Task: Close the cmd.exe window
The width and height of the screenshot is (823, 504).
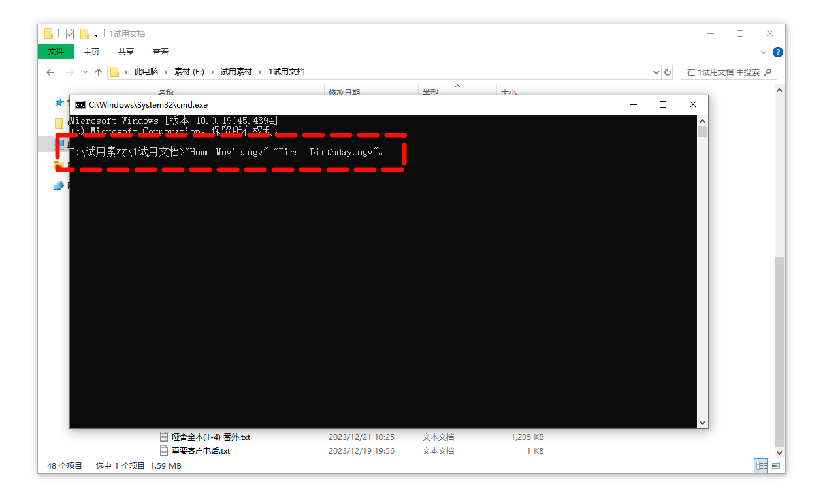Action: tap(693, 104)
